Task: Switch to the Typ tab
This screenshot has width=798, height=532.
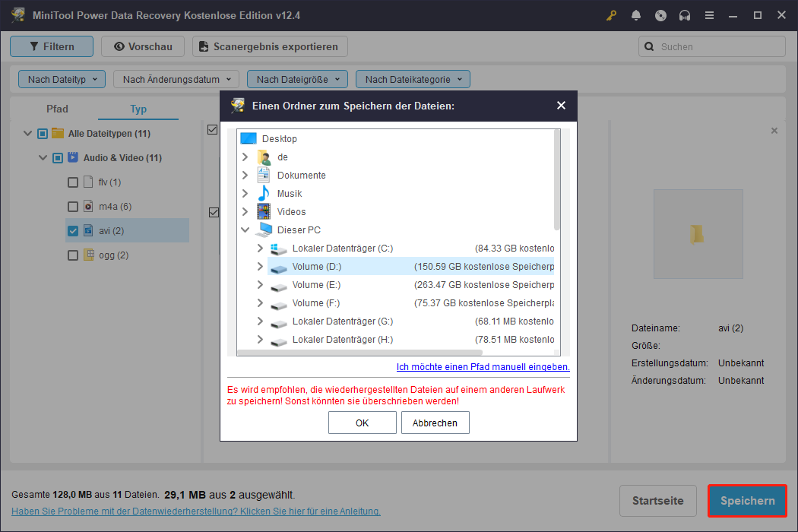Action: pos(138,109)
